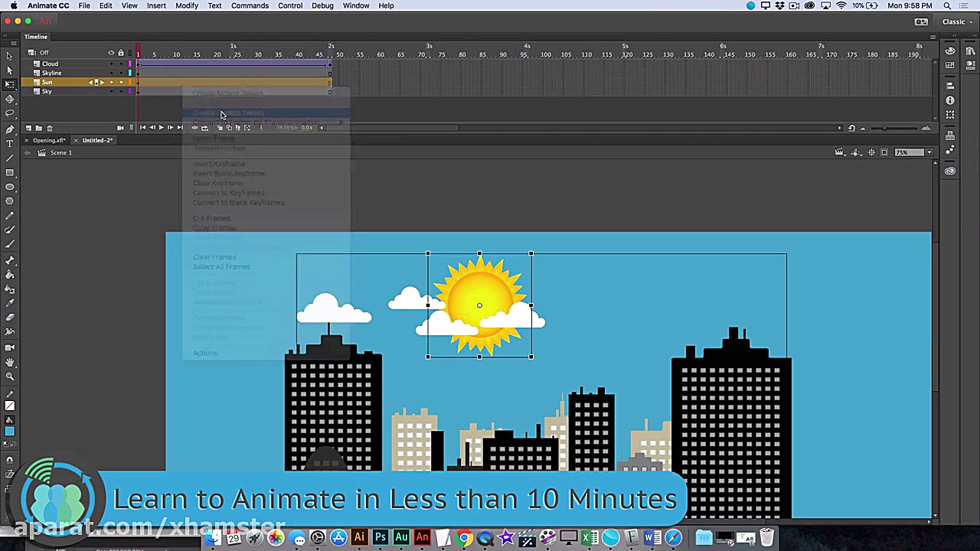Toggle lock dot for Skyline layer
Screen dimensions: 980x551
click(120, 73)
